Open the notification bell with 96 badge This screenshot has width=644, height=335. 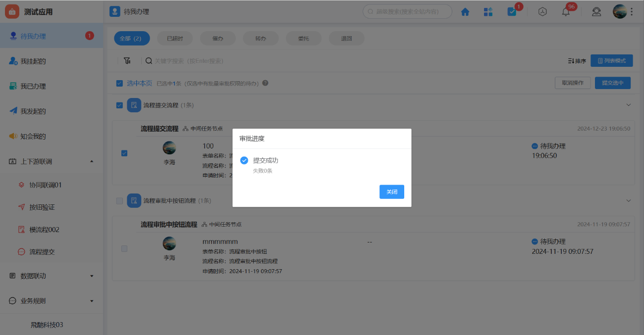coord(565,11)
